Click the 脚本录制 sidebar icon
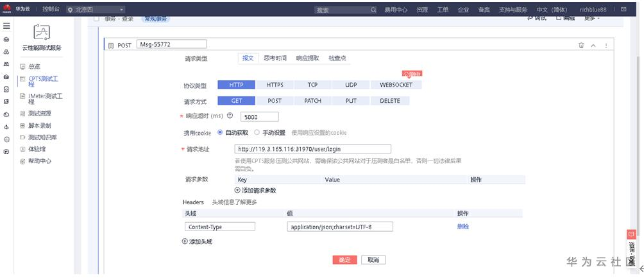Viewport: 644px width, 278px height. pos(22,125)
